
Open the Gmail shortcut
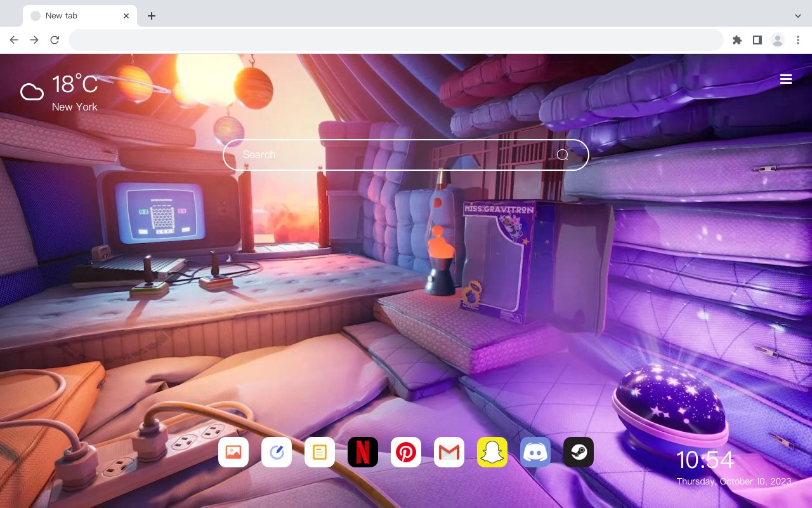pos(449,452)
